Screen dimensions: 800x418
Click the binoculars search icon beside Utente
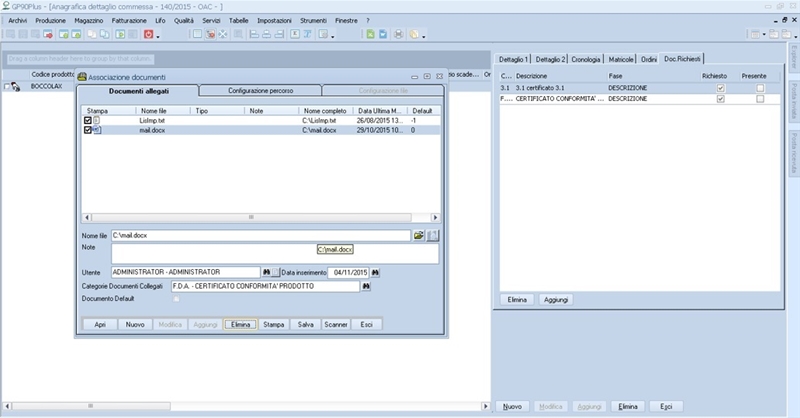pos(266,273)
